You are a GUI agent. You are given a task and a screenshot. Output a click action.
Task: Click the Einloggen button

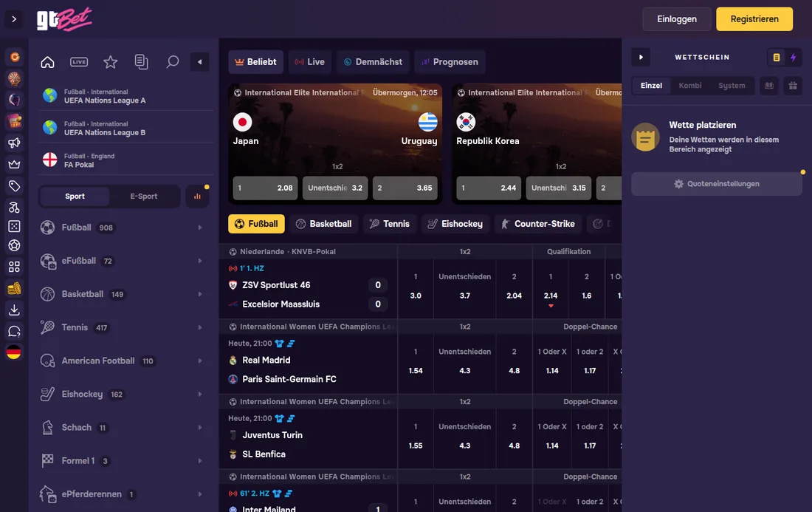point(677,19)
